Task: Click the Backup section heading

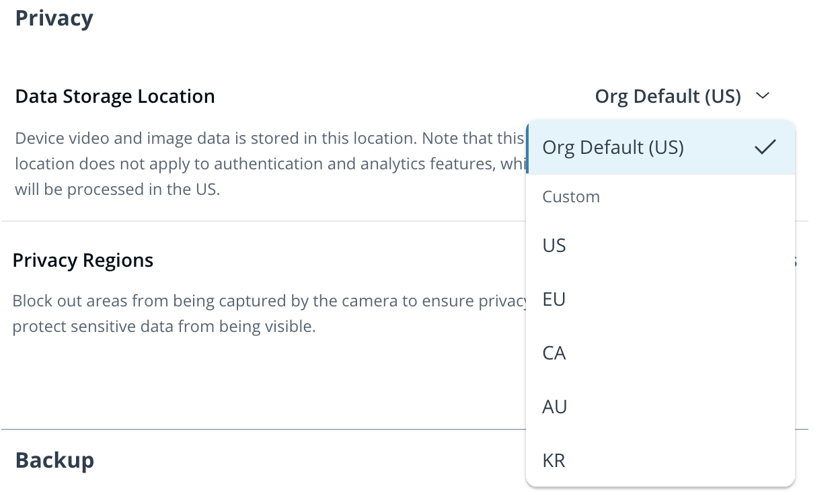Action: pyautogui.click(x=54, y=460)
